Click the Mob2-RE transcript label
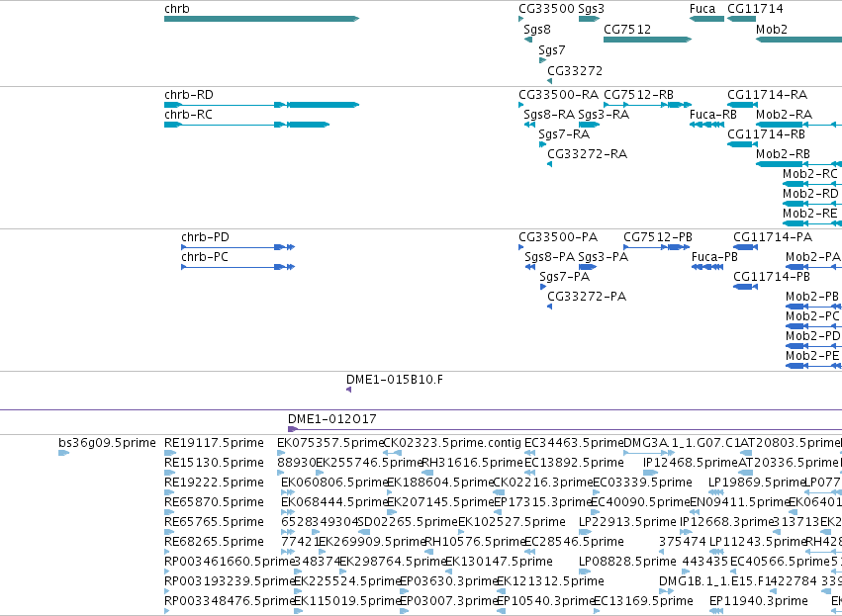This screenshot has width=842, height=616. tap(809, 214)
